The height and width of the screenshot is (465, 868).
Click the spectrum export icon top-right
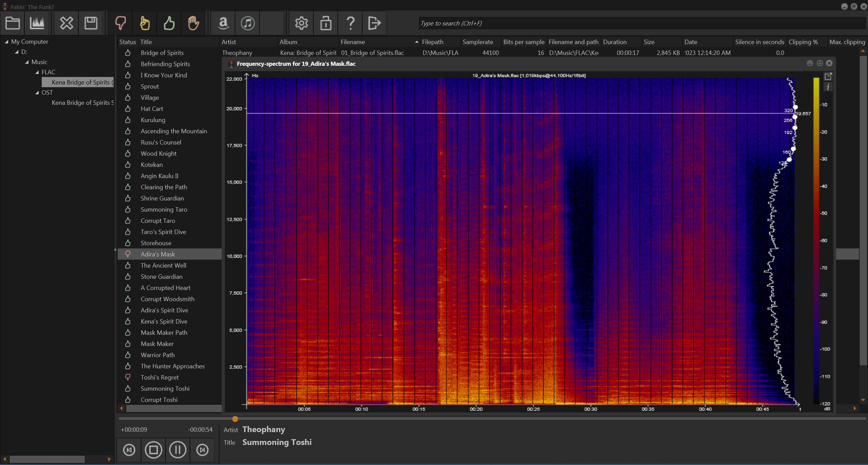pos(828,76)
